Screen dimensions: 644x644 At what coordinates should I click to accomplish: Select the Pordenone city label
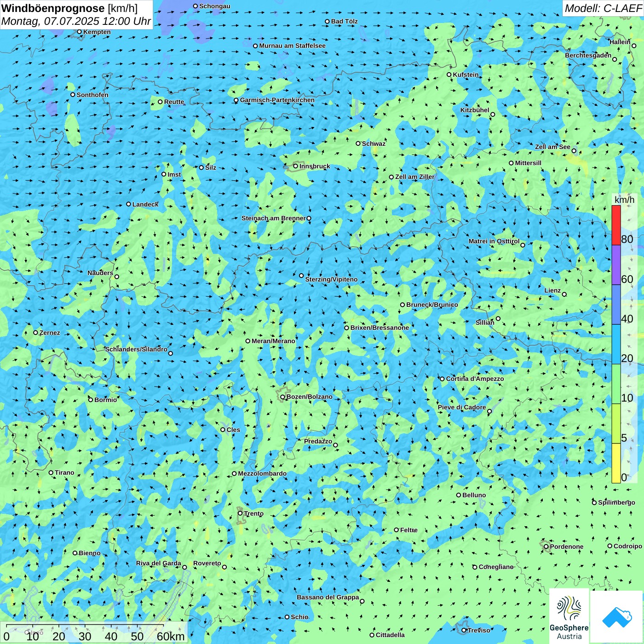[567, 546]
